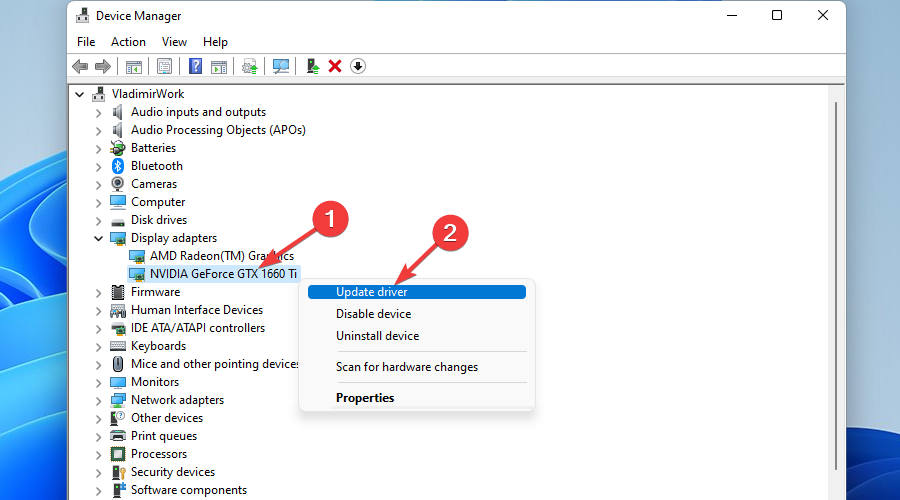The image size is (900, 500).
Task: Click the Bluetooth category icon
Action: tap(118, 166)
